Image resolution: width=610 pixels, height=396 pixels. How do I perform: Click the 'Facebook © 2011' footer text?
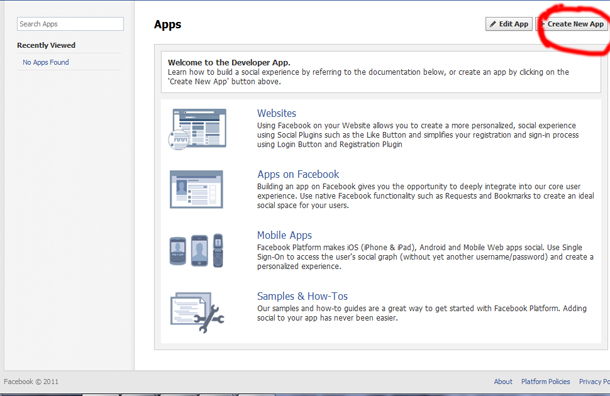(31, 382)
